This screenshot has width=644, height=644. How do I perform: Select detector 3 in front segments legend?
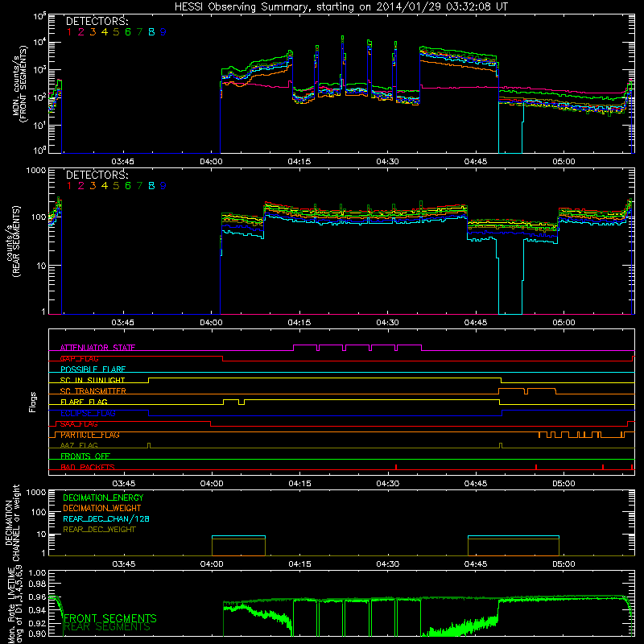[93, 32]
